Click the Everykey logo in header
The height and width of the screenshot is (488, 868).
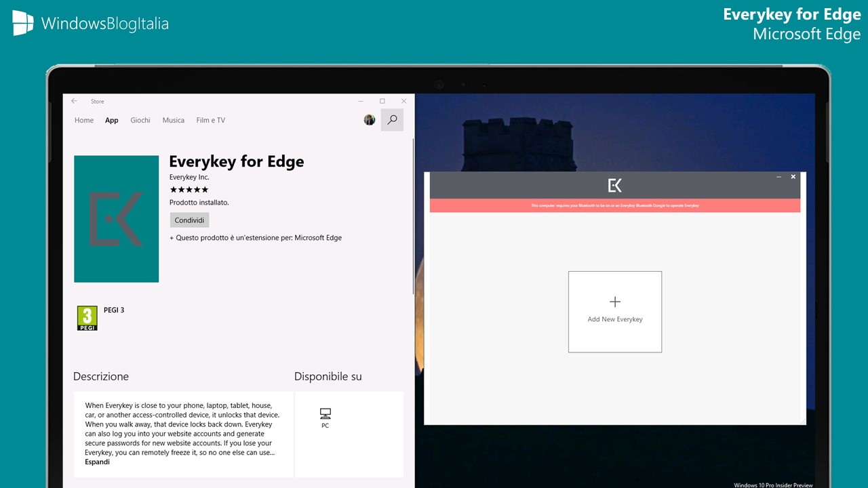point(615,185)
